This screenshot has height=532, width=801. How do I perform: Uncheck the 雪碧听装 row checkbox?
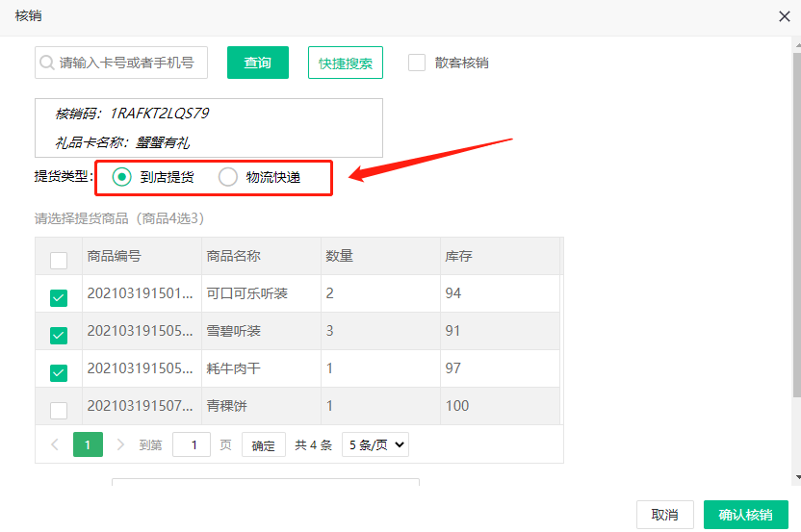[x=59, y=335]
